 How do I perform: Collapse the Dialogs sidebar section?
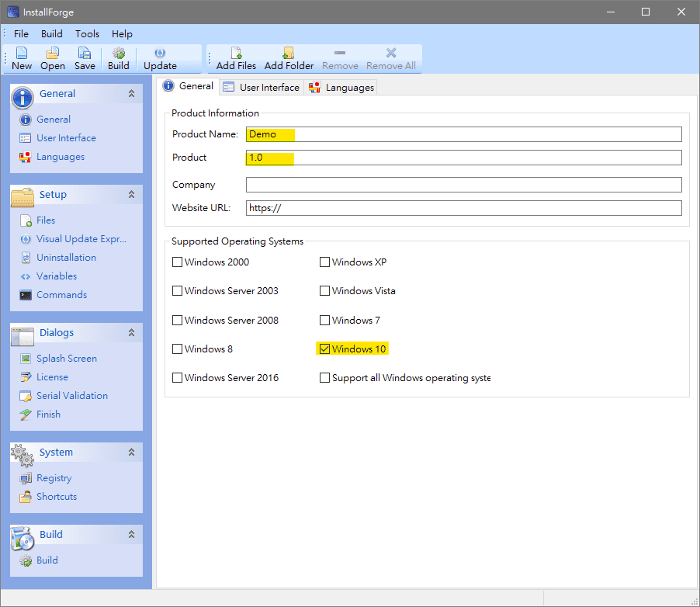tap(131, 332)
